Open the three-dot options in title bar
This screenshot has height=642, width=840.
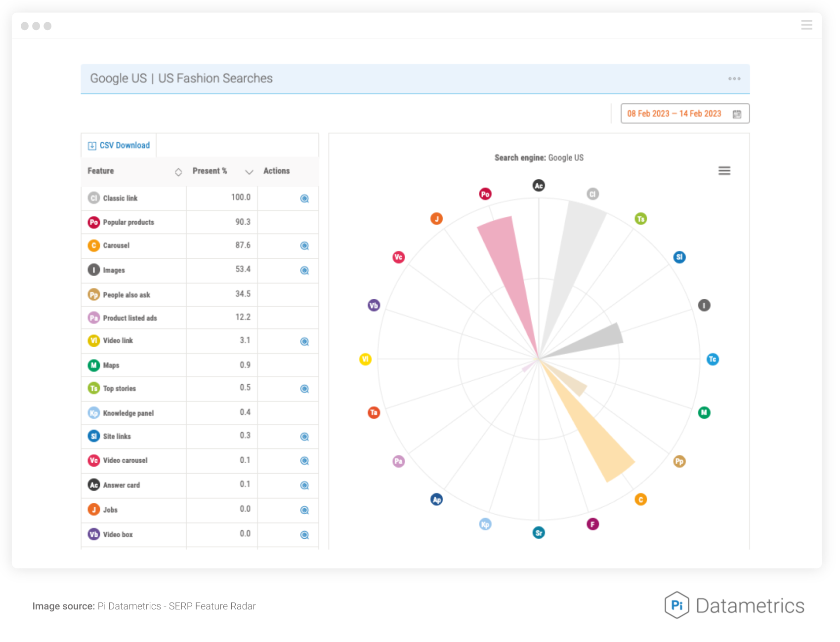(734, 79)
